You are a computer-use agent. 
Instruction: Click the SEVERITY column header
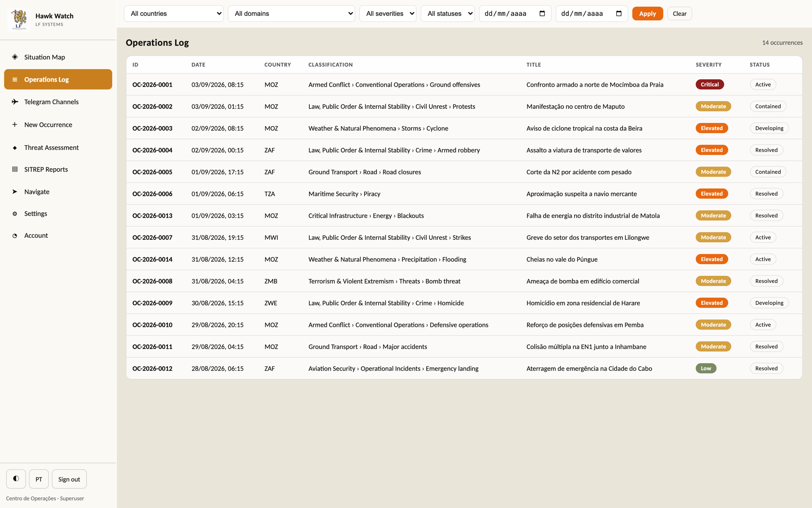click(x=708, y=65)
